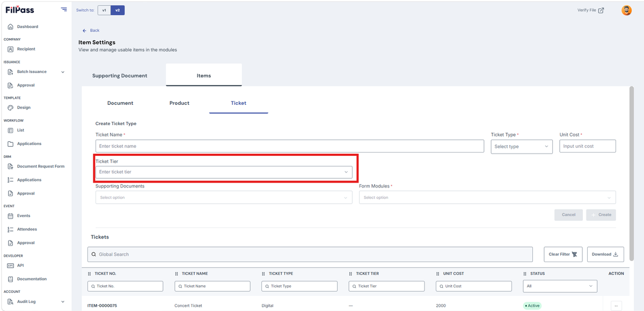Click ITEM-0000075 ticket number cell

coord(102,306)
